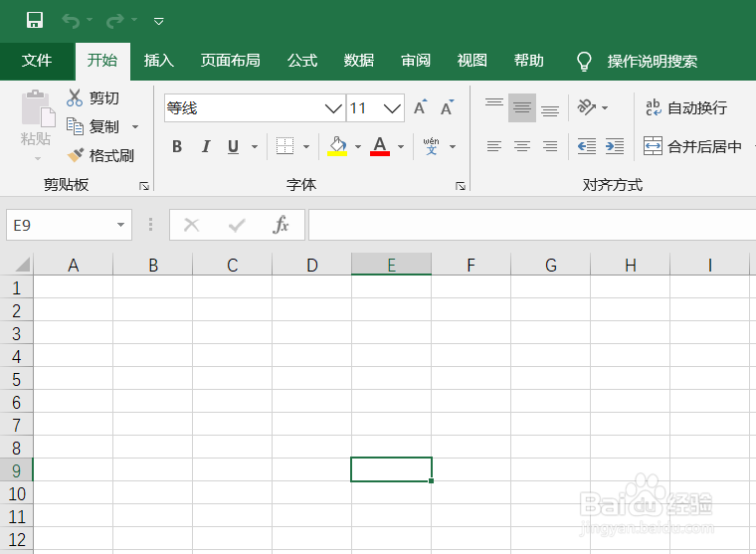This screenshot has height=554, width=756.
Task: Switch to the 视图 (View) tab
Action: point(472,61)
